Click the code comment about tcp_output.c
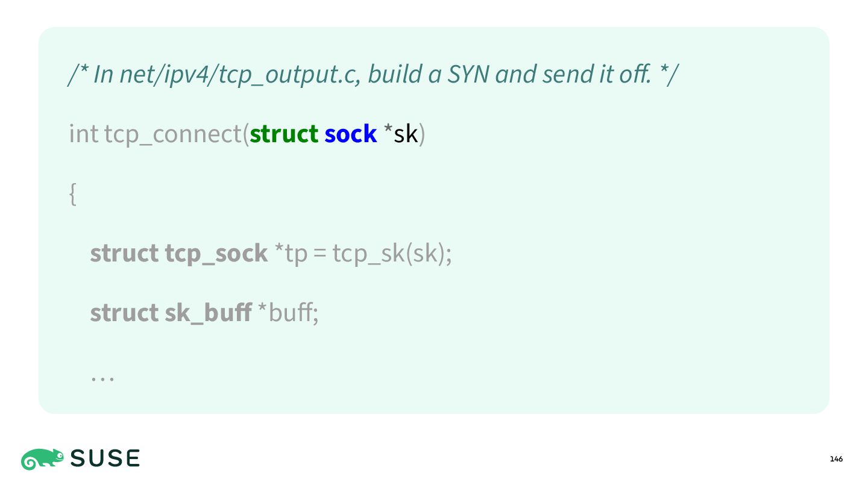This screenshot has width=868, height=488. point(374,74)
